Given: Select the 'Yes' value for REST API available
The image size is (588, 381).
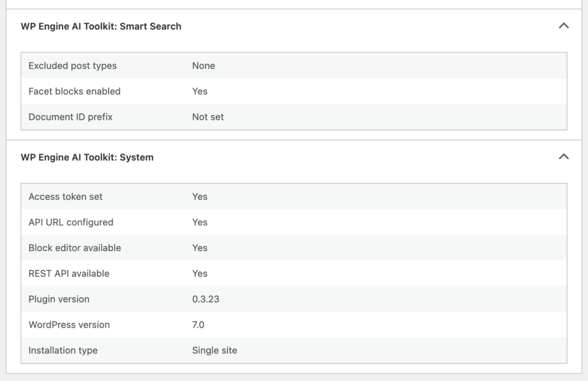Looking at the screenshot, I should pyautogui.click(x=199, y=274).
